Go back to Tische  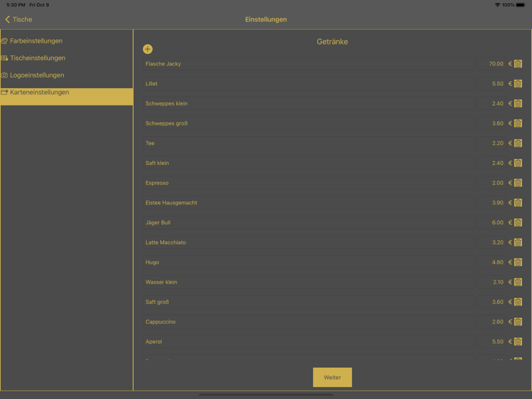(x=19, y=19)
